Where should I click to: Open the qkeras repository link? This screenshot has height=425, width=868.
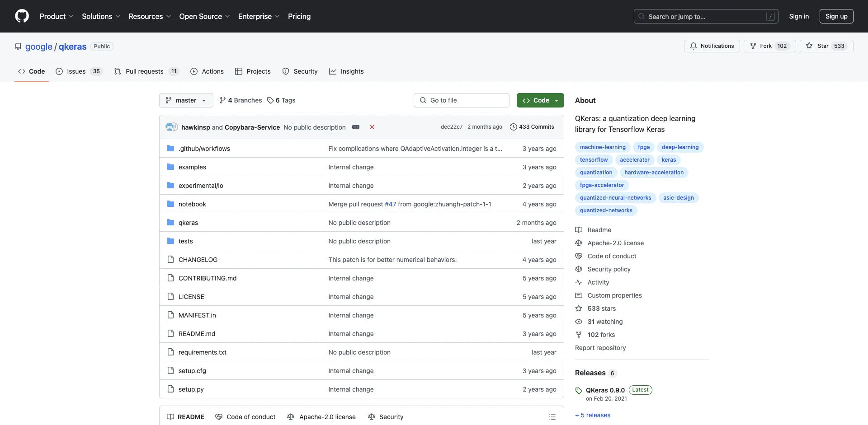[x=72, y=47]
